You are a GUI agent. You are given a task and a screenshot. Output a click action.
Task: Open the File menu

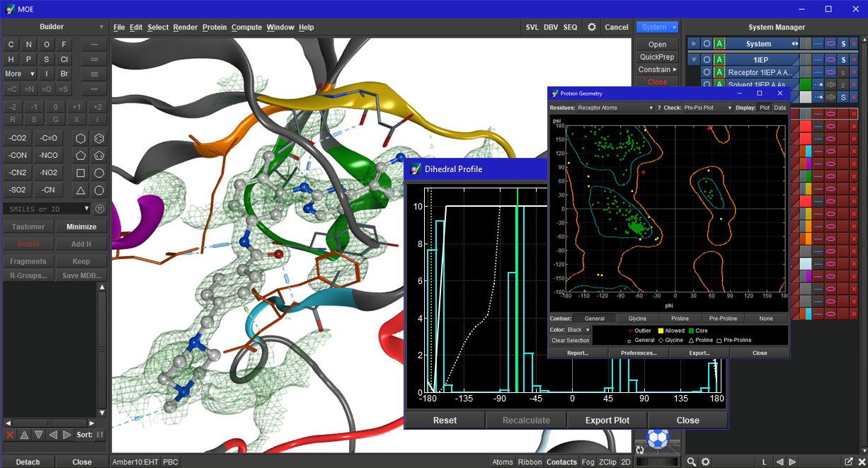(119, 27)
